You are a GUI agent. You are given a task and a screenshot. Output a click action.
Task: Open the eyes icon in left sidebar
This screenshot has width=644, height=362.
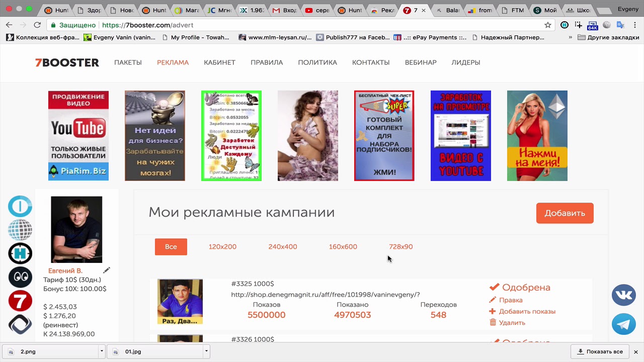20,277
